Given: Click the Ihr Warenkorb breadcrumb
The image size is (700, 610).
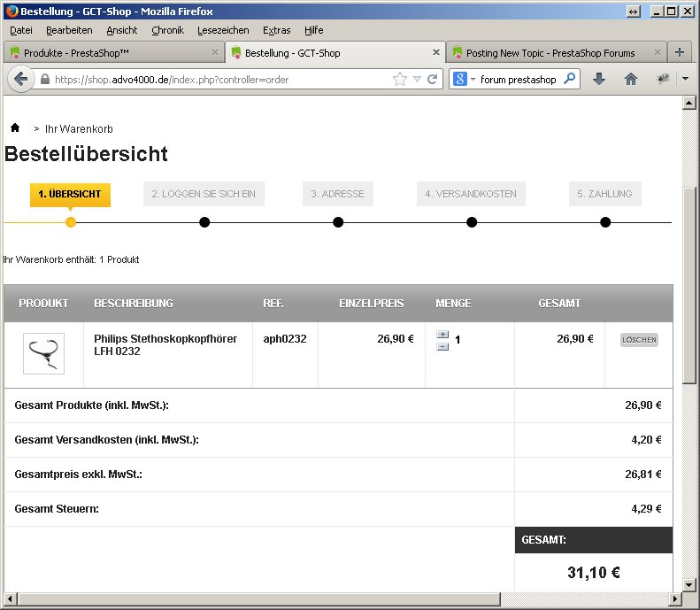Looking at the screenshot, I should [x=79, y=128].
